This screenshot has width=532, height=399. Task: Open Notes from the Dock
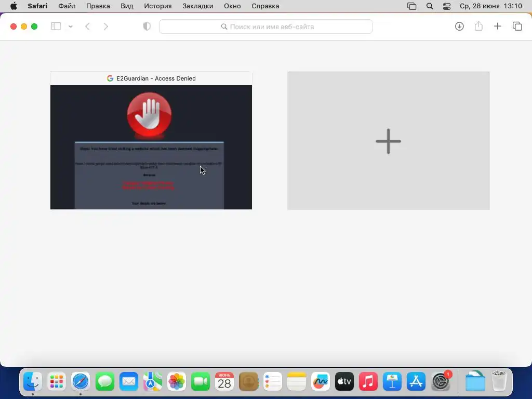click(x=296, y=382)
